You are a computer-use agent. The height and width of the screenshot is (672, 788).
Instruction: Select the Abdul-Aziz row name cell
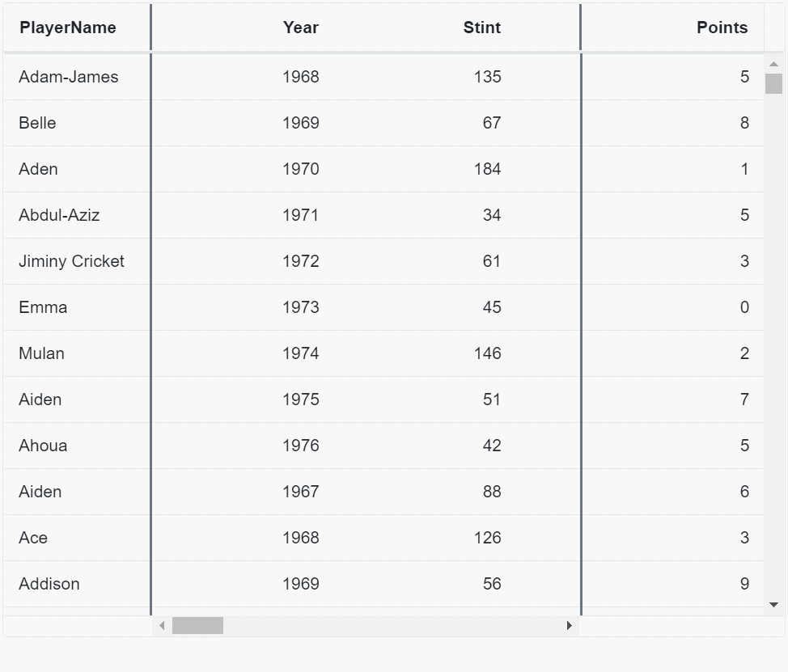coord(59,215)
